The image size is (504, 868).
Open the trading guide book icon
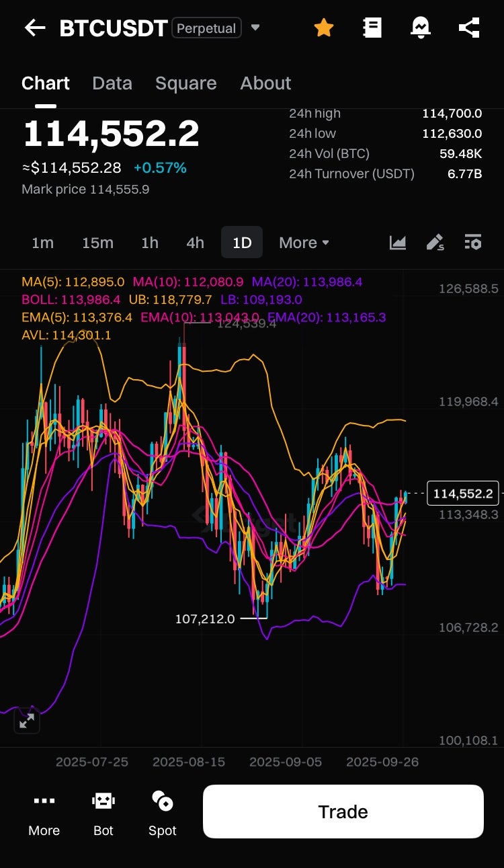tap(372, 28)
